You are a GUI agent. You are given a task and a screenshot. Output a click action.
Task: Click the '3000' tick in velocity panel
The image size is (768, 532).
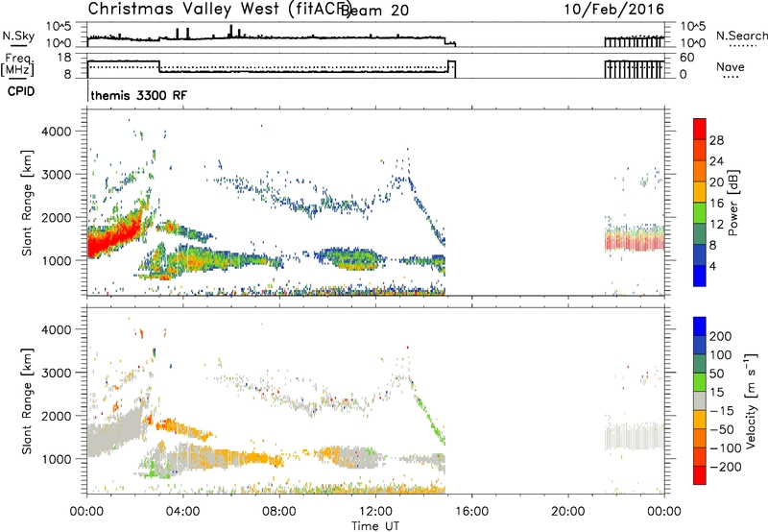tap(56, 373)
